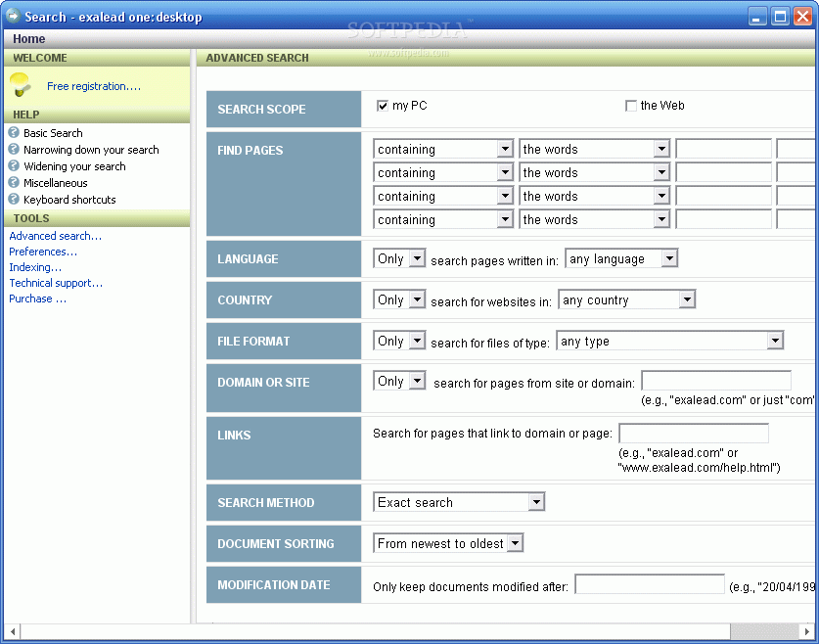The height and width of the screenshot is (644, 819).
Task: Open the Indexing… link
Action: [x=35, y=267]
